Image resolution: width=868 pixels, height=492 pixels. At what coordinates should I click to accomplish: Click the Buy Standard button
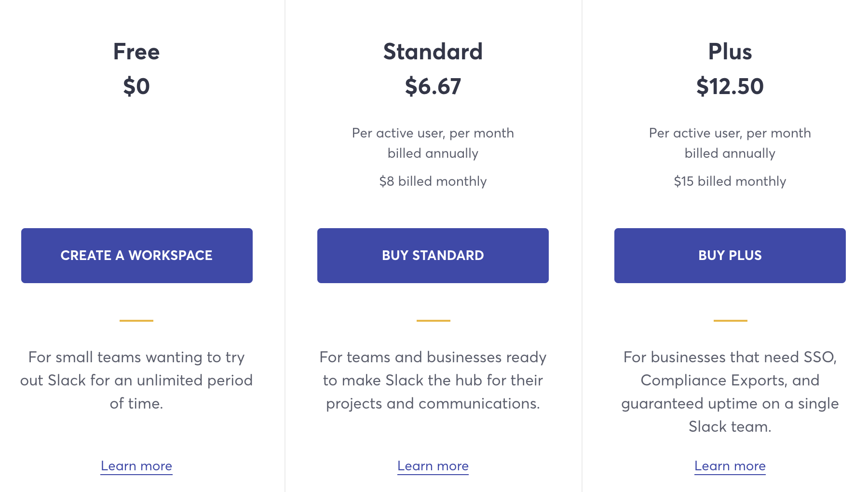point(433,256)
